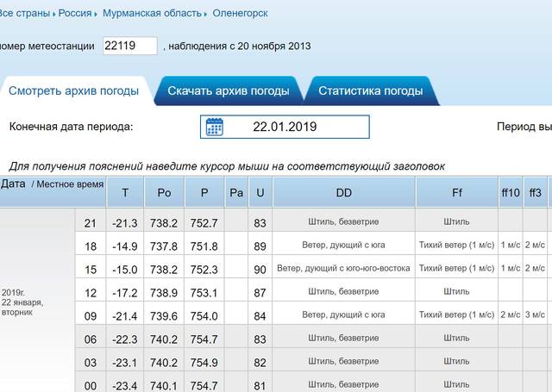Click the ff10 column header
Screen dimensions: 552x392
[x=511, y=192]
